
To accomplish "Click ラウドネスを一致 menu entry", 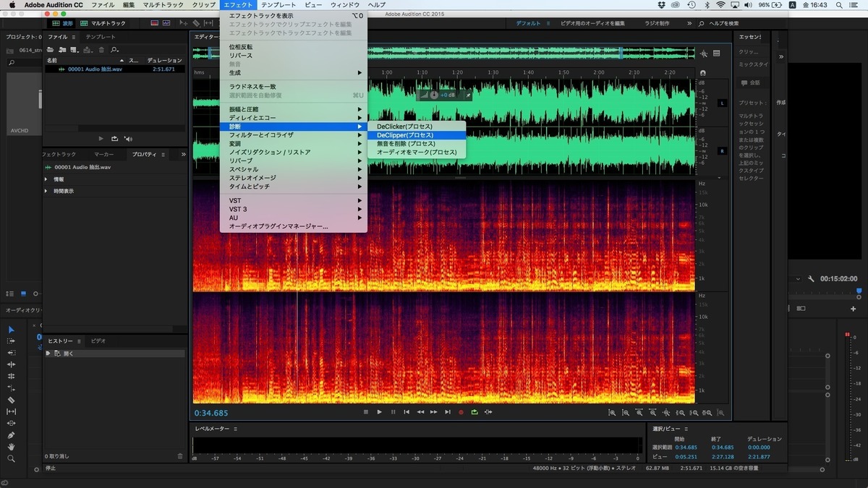I will click(x=252, y=87).
